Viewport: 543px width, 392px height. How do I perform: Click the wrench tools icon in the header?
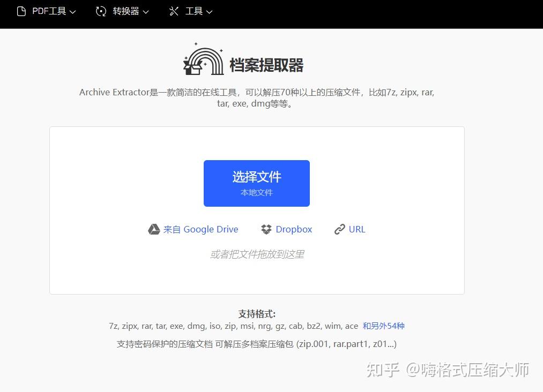(173, 11)
